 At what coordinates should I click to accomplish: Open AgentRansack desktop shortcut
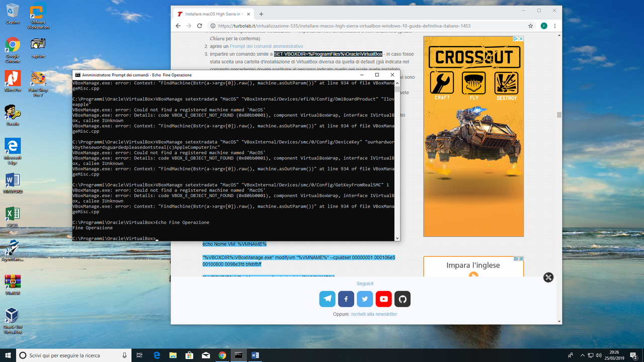tap(13, 250)
